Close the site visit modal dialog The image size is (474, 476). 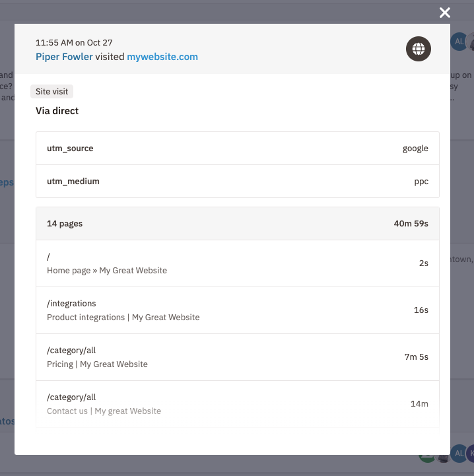coord(444,13)
